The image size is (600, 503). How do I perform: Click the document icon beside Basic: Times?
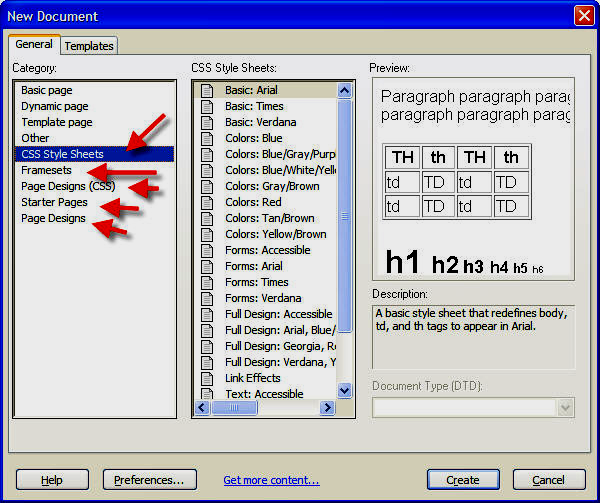coord(207,106)
